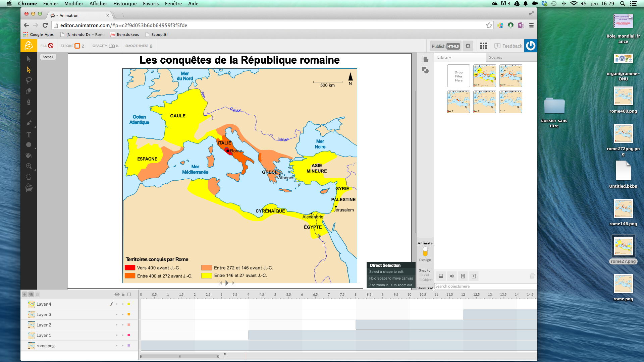644x362 pixels.
Task: Open Scoop.it! bookmark
Action: coord(157,35)
